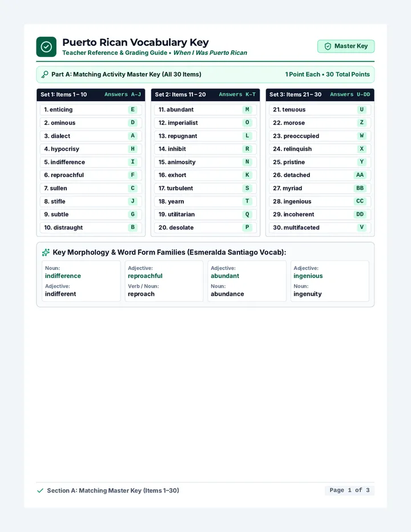Click the indifference word family card

point(81,281)
